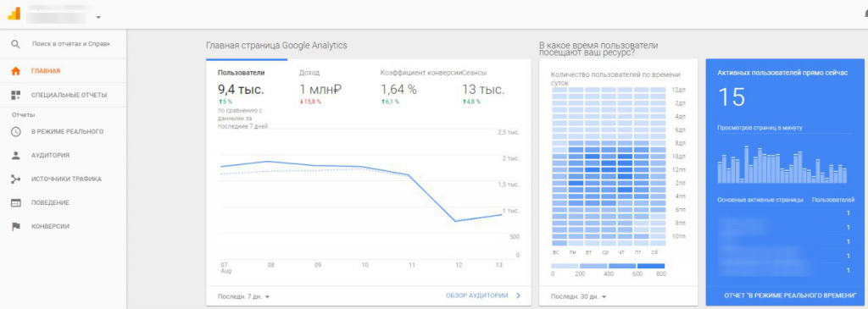Select the Сеансы metric tab
The image size is (868, 309).
click(x=475, y=73)
